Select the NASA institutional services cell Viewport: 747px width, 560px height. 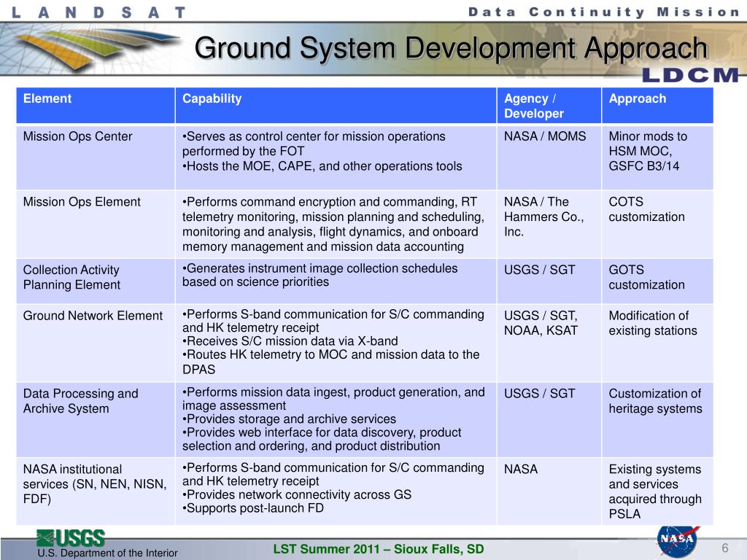point(96,491)
